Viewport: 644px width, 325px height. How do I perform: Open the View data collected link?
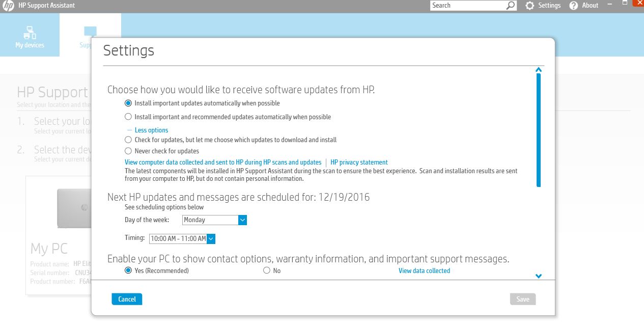point(424,271)
